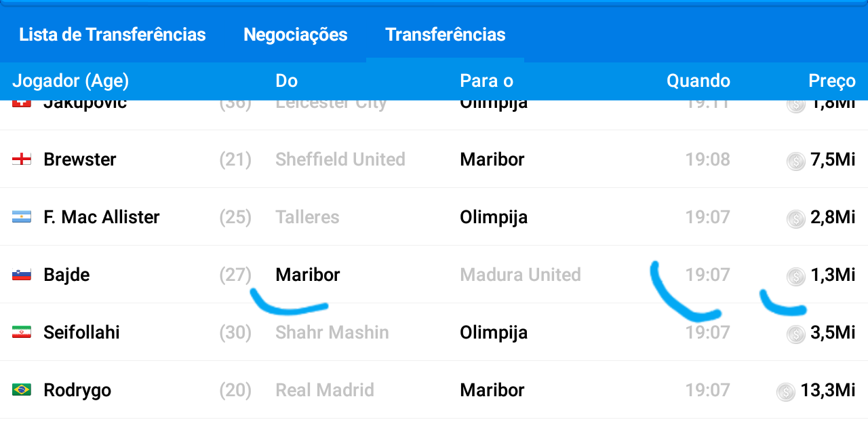The height and width of the screenshot is (439, 868).
Task: Sort by Jogador (Age) column header
Action: (x=71, y=81)
